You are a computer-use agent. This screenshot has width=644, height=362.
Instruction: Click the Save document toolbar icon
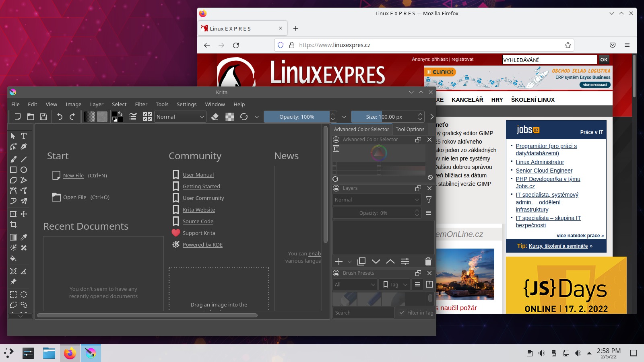(x=43, y=117)
